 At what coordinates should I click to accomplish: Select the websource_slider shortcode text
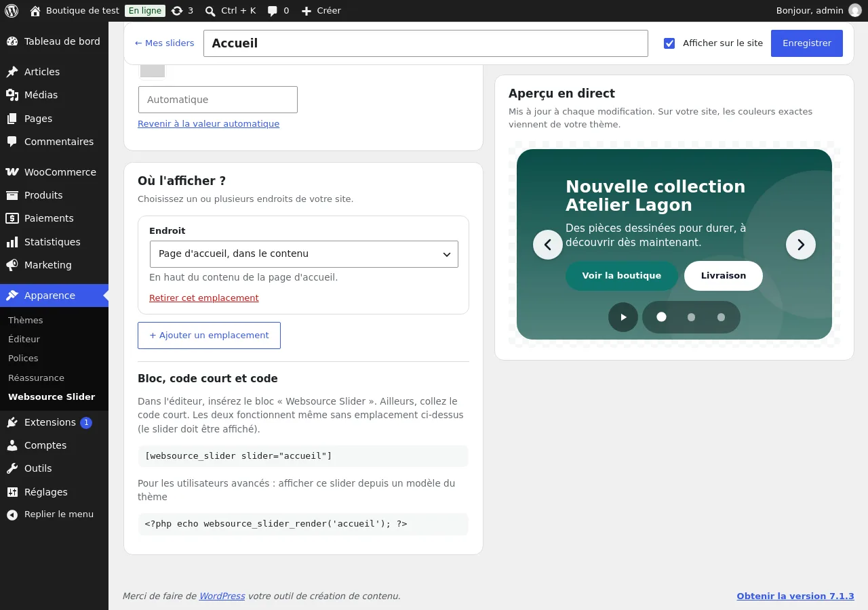239,456
